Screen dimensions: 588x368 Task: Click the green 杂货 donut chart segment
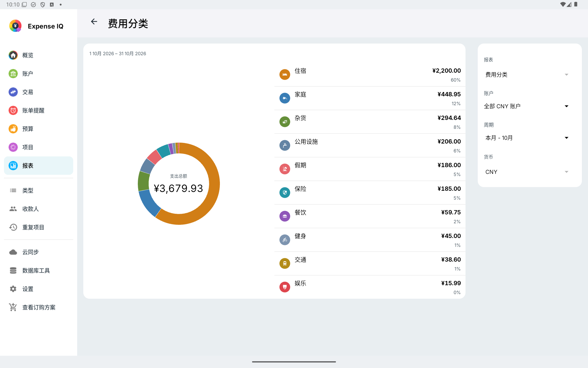point(143,181)
